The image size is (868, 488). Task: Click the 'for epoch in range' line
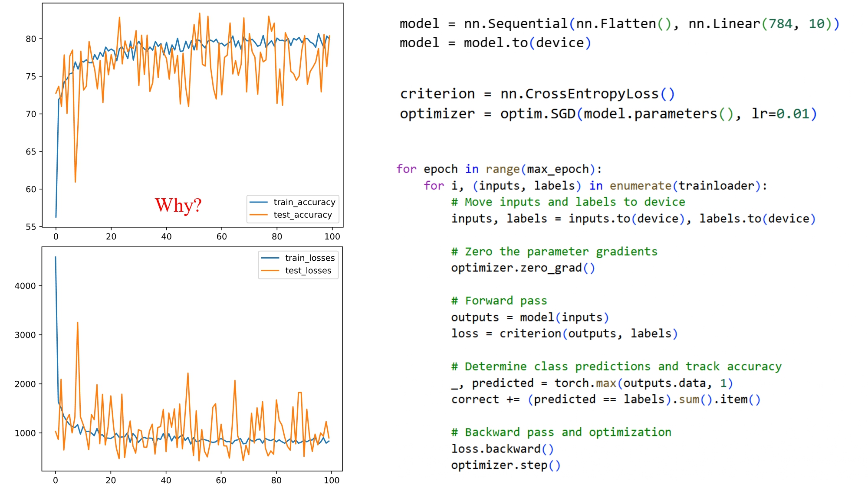(499, 169)
